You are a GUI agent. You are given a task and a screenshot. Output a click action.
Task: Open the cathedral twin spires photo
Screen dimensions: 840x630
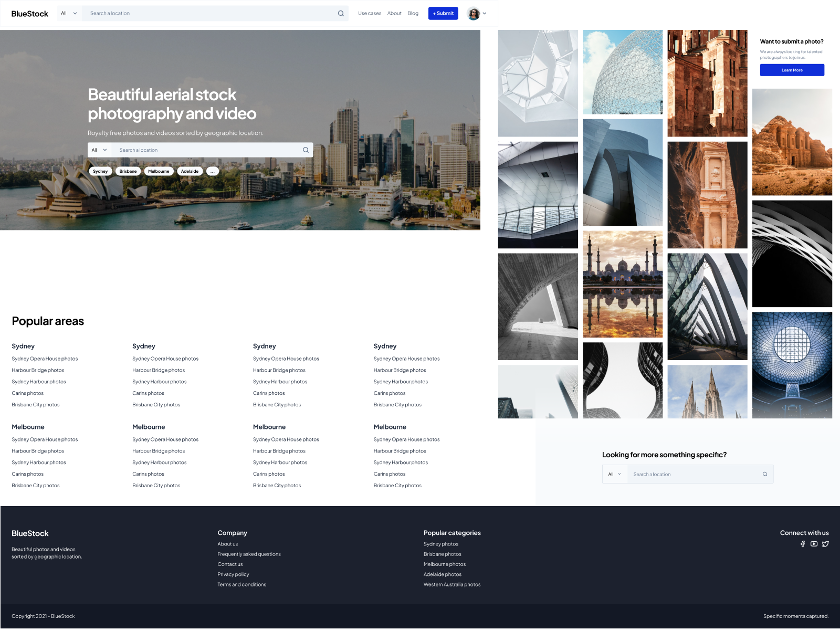707,392
